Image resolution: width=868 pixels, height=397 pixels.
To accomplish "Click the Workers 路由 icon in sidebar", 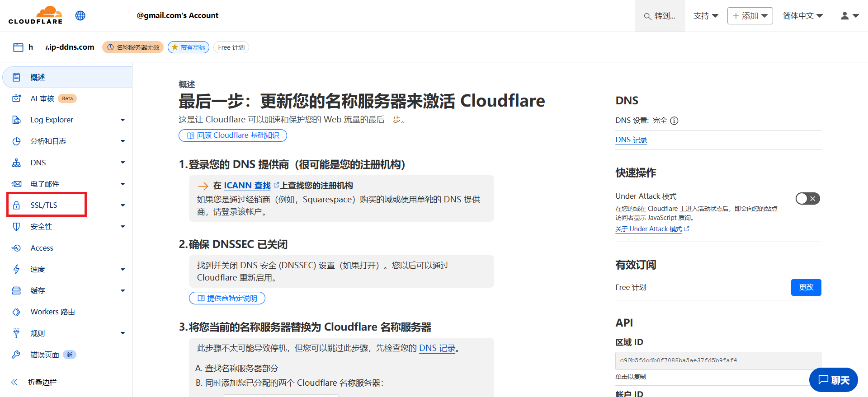I will (16, 312).
